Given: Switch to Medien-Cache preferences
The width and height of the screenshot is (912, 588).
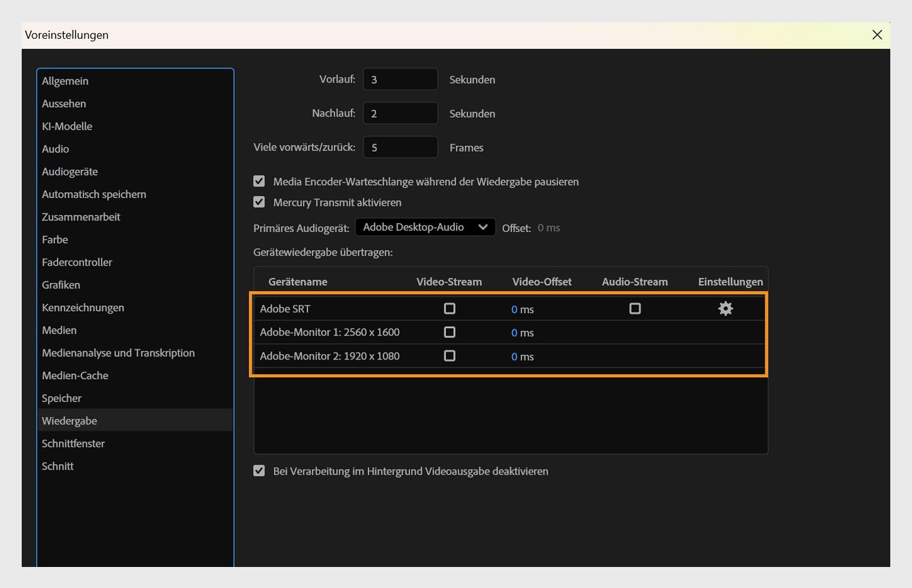Looking at the screenshot, I should pyautogui.click(x=75, y=375).
